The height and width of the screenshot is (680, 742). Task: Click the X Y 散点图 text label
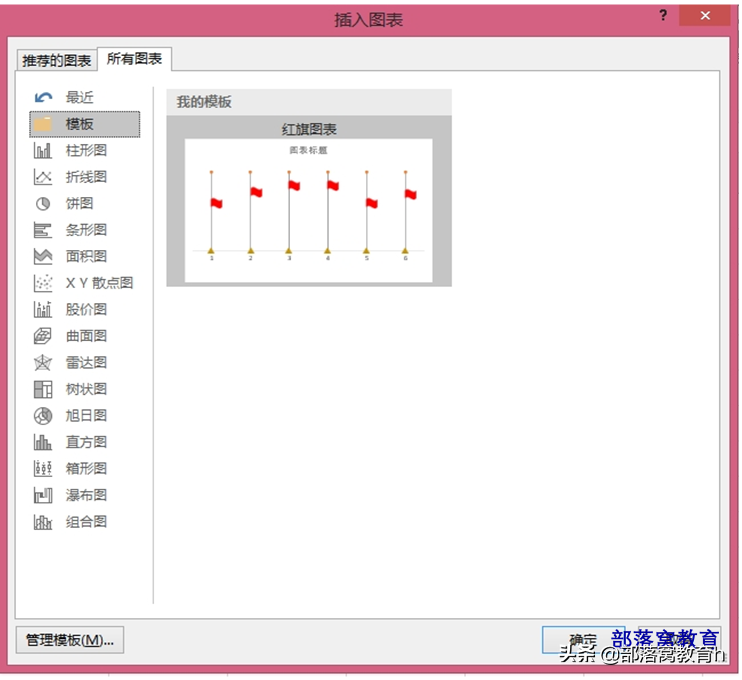[x=99, y=283]
